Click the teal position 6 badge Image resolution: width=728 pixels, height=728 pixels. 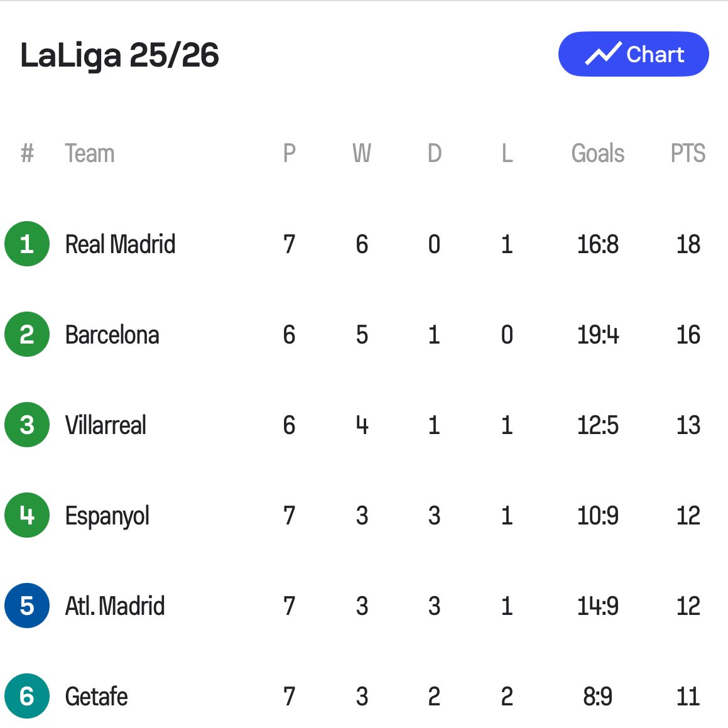(27, 696)
